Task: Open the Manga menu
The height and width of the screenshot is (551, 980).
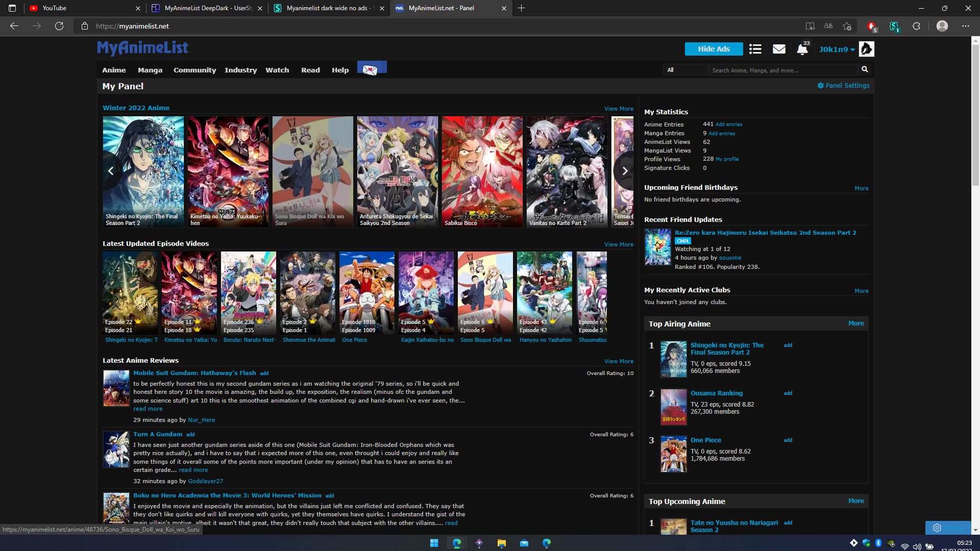Action: coord(150,70)
